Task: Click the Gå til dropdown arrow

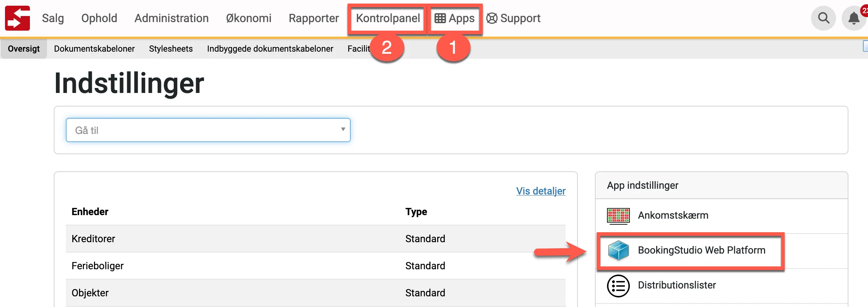Action: (343, 129)
